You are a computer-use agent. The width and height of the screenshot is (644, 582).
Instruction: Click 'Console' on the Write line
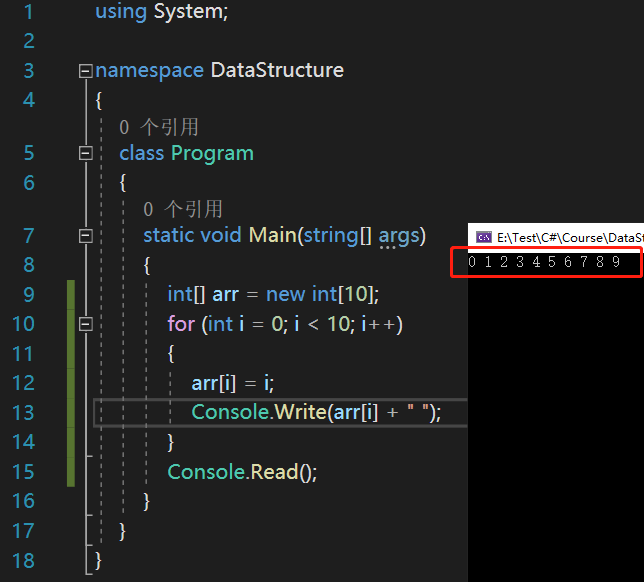230,412
